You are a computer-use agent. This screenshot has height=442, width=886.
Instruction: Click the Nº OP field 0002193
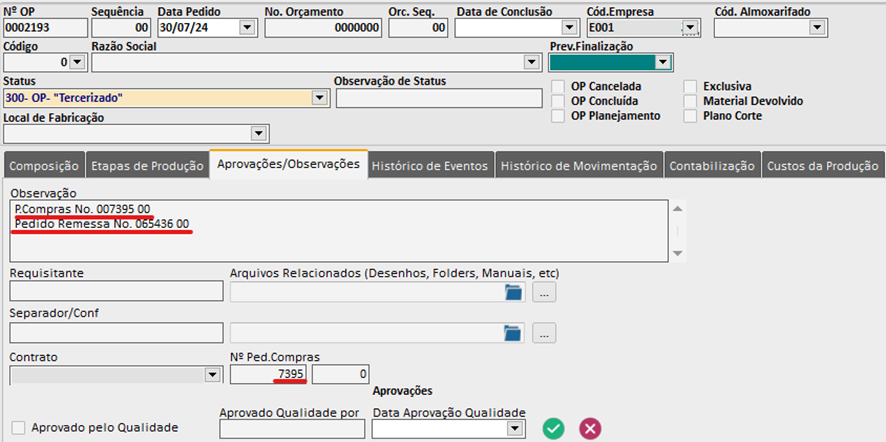click(x=45, y=28)
